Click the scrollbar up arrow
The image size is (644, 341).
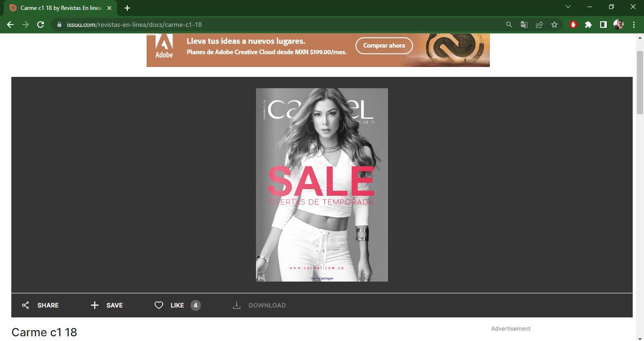click(x=640, y=38)
